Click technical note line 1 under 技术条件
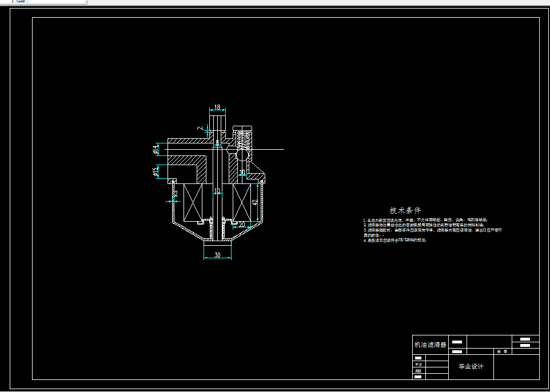Image resolution: width=550 pixels, height=392 pixels. click(425, 220)
